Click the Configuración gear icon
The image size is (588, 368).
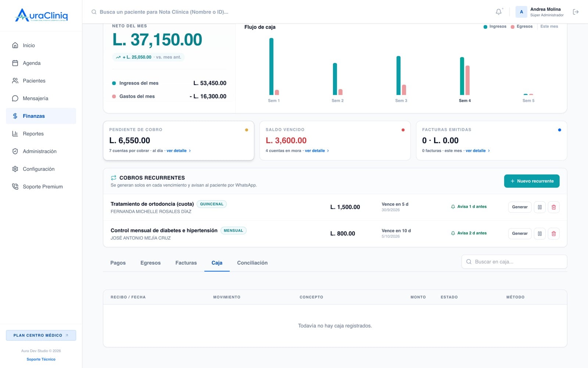click(15, 169)
